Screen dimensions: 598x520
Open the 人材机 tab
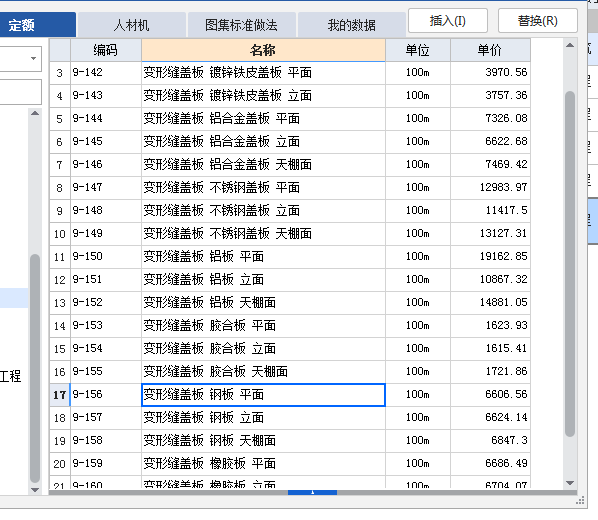pyautogui.click(x=132, y=25)
